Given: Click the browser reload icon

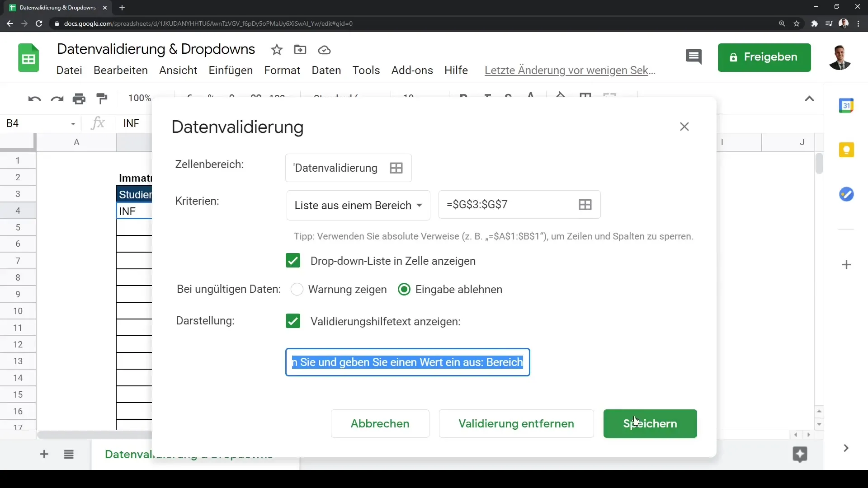Looking at the screenshot, I should tap(39, 23).
